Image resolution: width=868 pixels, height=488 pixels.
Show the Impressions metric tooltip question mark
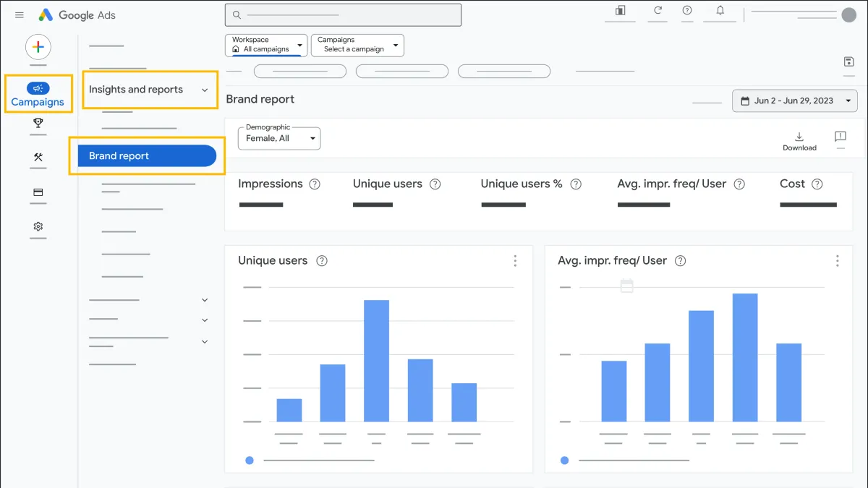tap(315, 184)
